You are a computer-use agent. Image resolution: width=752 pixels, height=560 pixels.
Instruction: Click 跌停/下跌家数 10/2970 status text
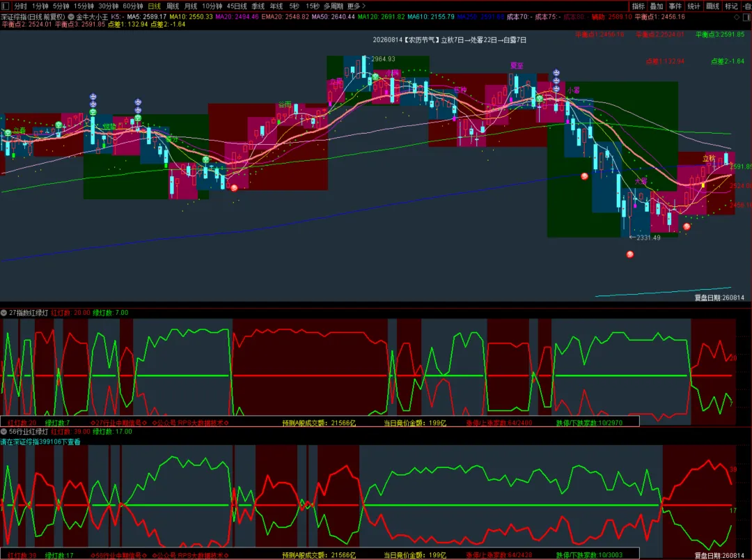pos(590,423)
